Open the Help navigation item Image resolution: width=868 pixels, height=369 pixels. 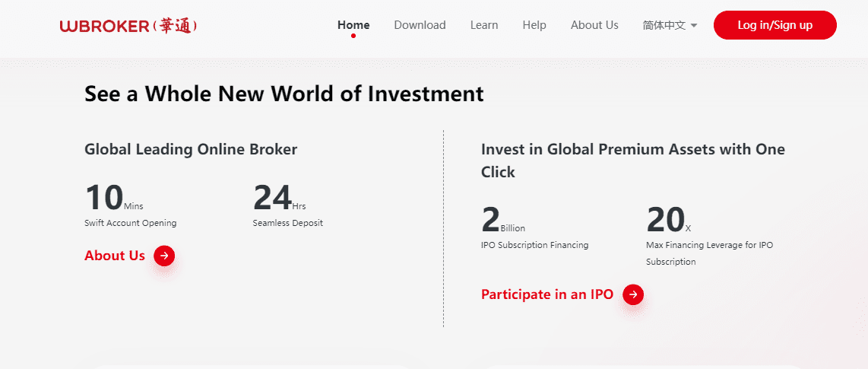point(534,25)
